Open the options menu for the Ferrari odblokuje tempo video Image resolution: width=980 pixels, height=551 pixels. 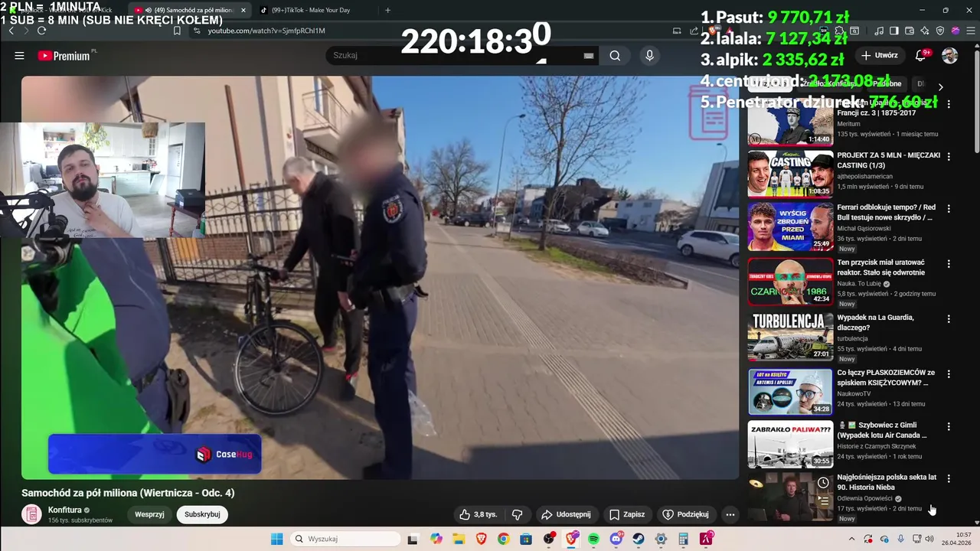click(x=949, y=208)
